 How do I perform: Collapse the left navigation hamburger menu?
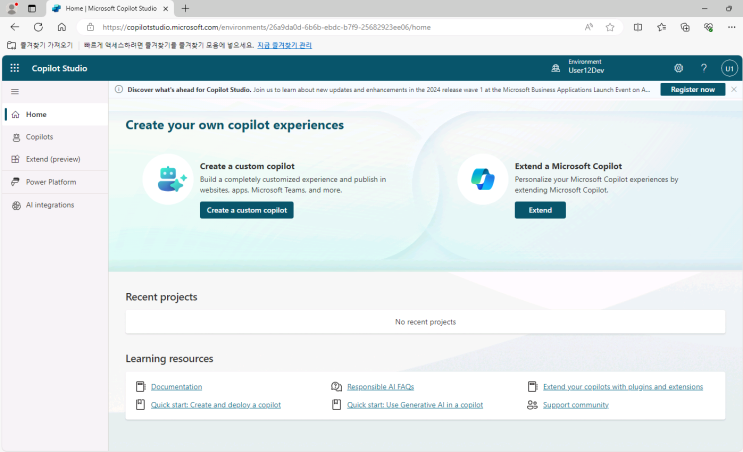pos(15,91)
